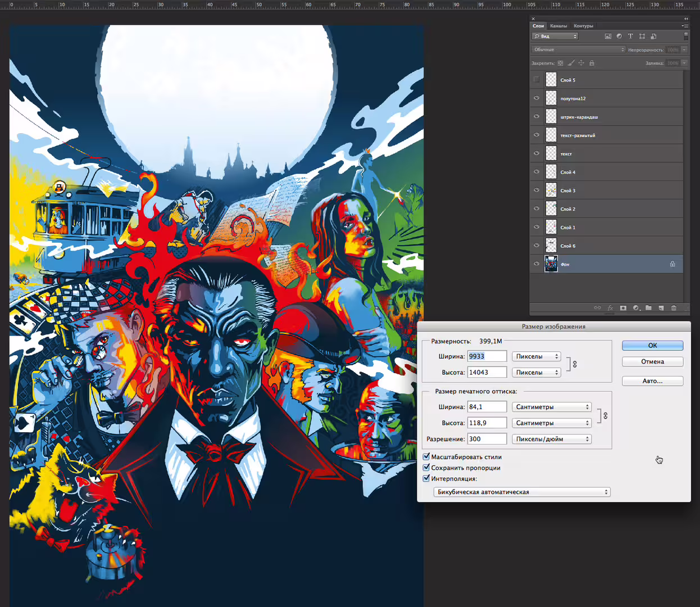Image resolution: width=700 pixels, height=607 pixels.
Task: Filter layers by smart object icon
Action: click(653, 36)
